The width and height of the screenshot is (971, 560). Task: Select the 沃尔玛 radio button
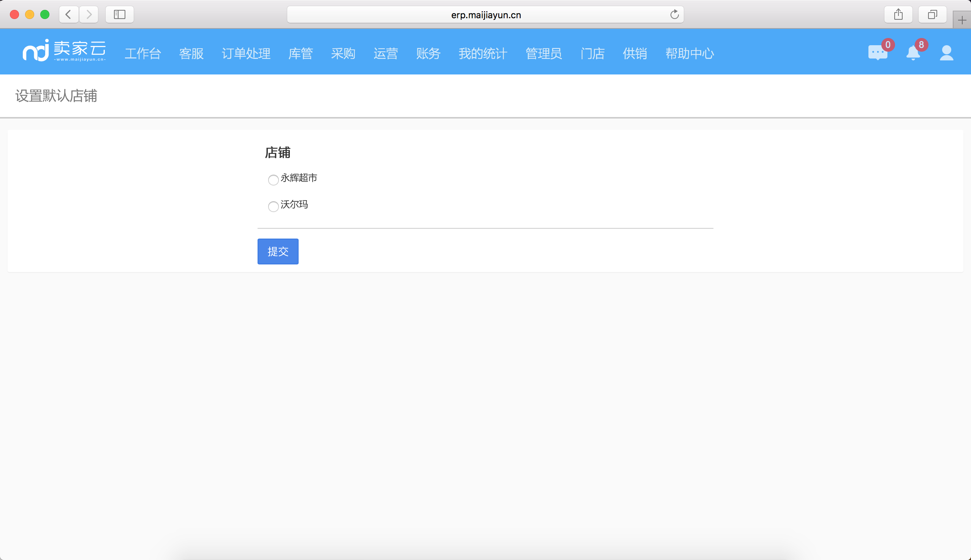coord(273,206)
